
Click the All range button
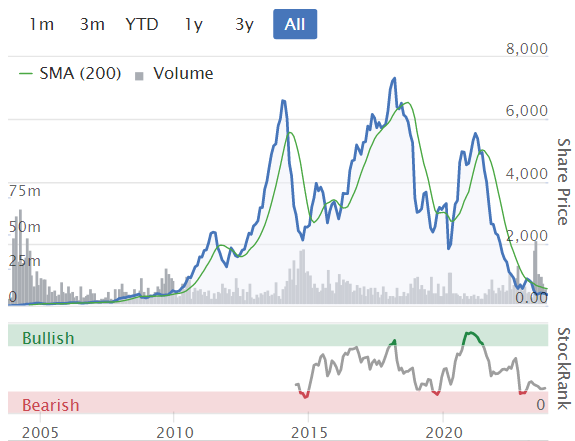point(295,24)
